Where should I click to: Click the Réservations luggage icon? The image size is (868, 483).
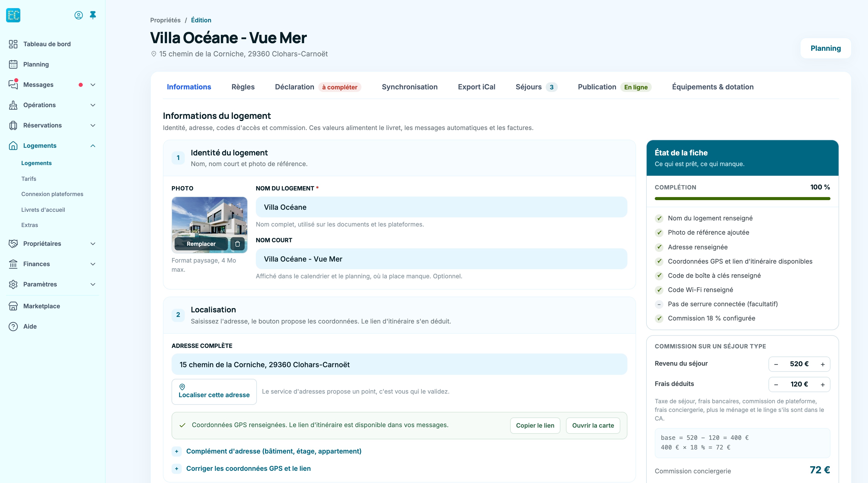pos(13,125)
